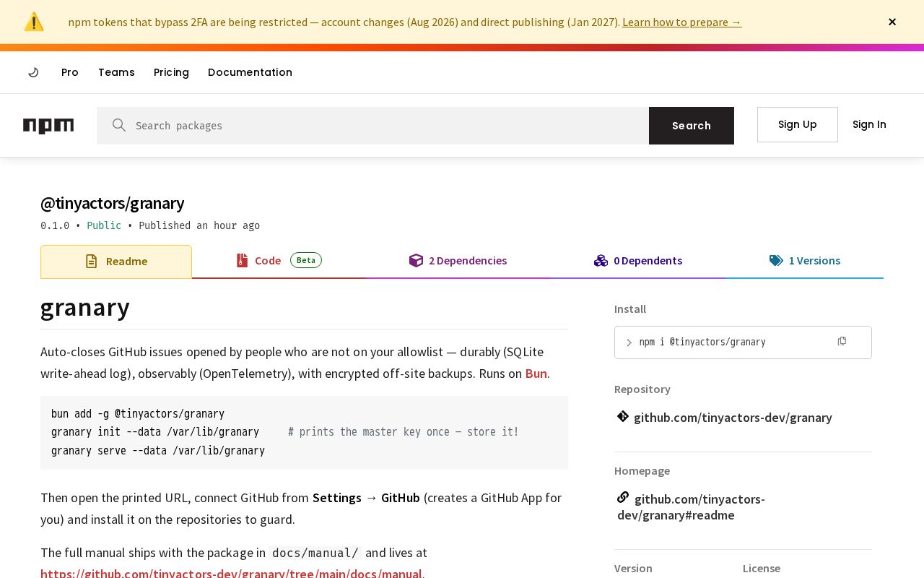Click the warning triangle icon in banner
924x578 pixels.
point(34,22)
